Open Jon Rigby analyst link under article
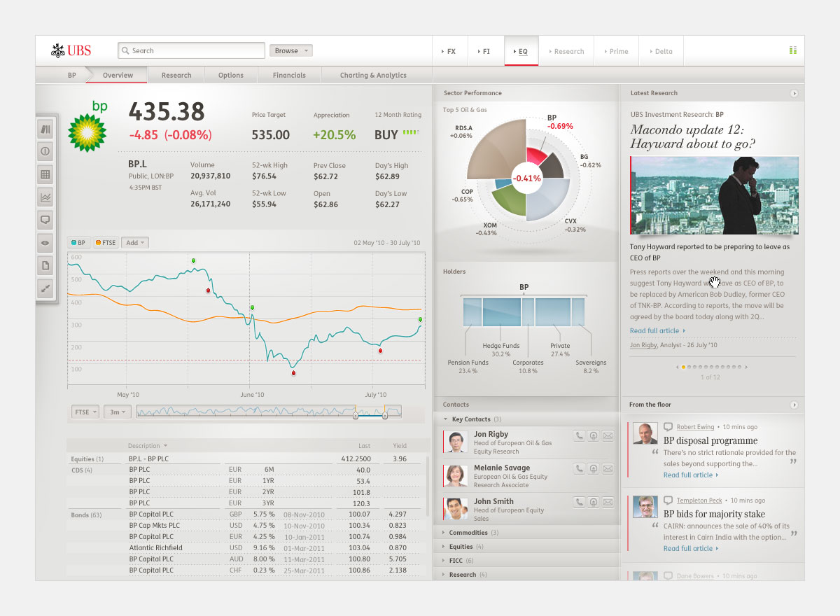This screenshot has width=840, height=616. click(643, 345)
